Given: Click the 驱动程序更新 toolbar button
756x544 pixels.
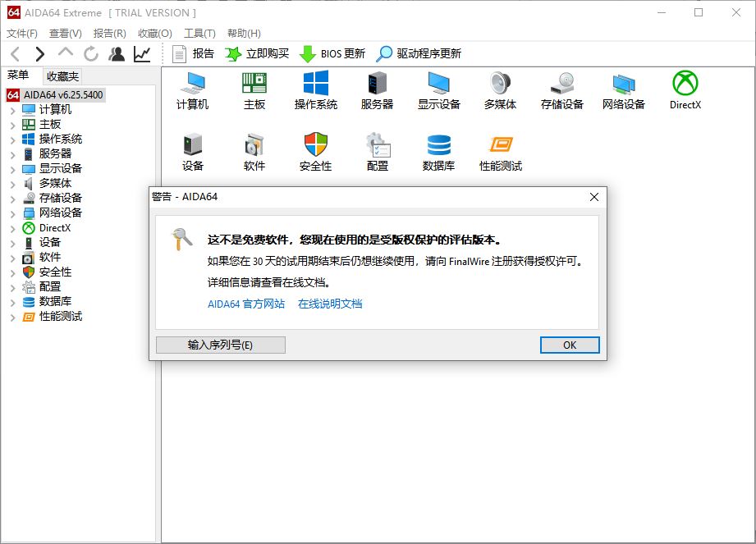Looking at the screenshot, I should 419,54.
